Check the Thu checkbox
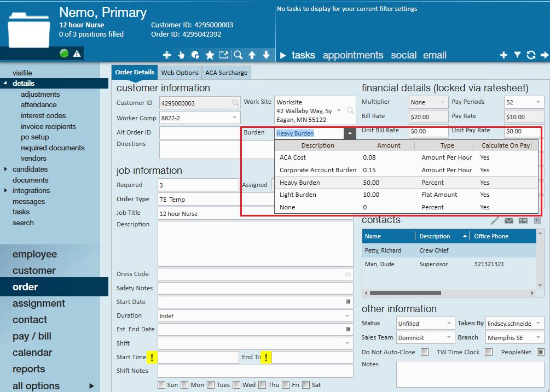550x392 pixels. 262,385
